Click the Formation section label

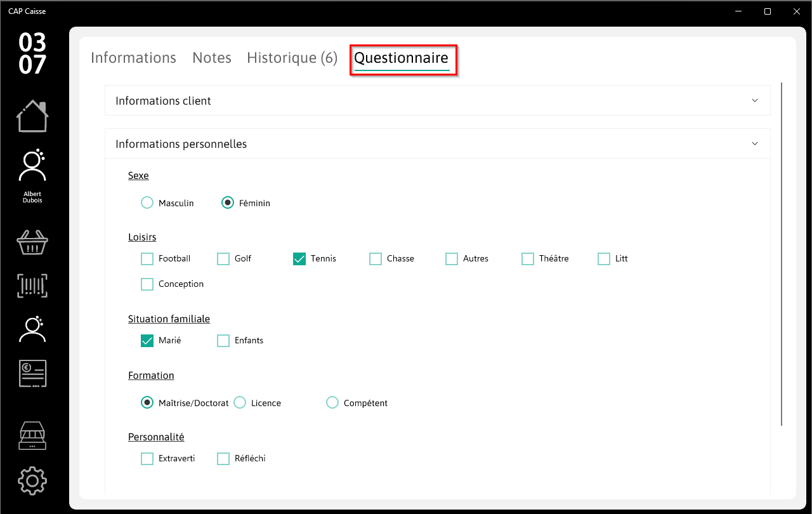coord(151,375)
